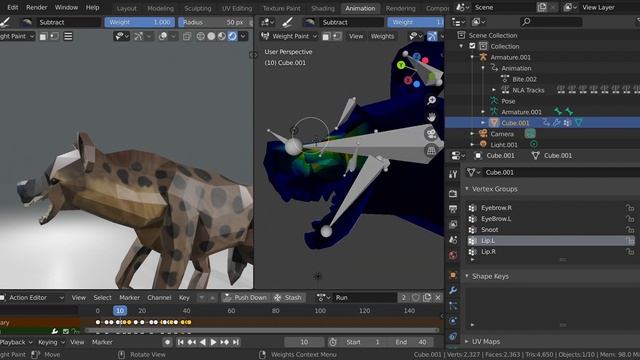Click the Camera object icon in outliner
This screenshot has height=360, width=640.
tap(483, 133)
